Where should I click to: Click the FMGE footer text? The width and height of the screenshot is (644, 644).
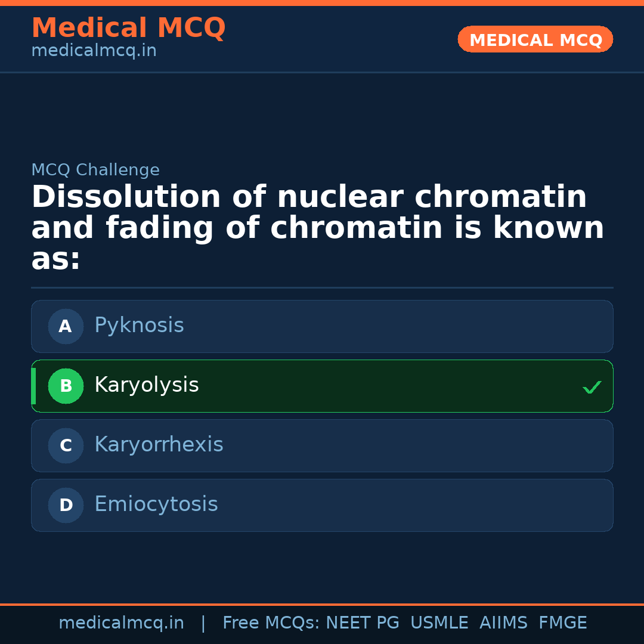pos(563,623)
